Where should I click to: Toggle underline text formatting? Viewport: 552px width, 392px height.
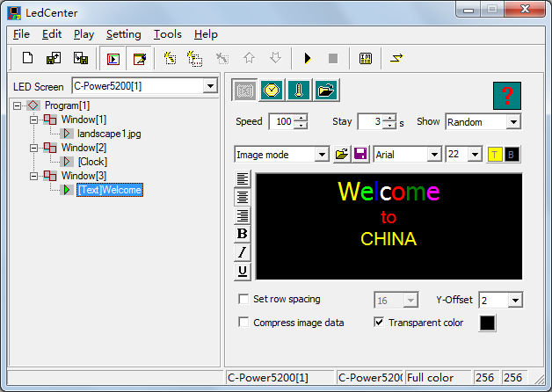[x=243, y=271]
